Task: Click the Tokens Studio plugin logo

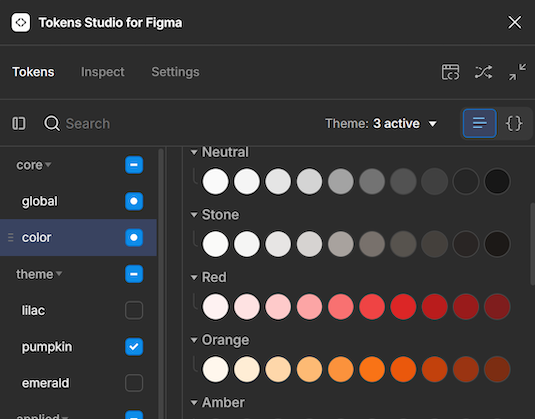Action: [x=21, y=23]
